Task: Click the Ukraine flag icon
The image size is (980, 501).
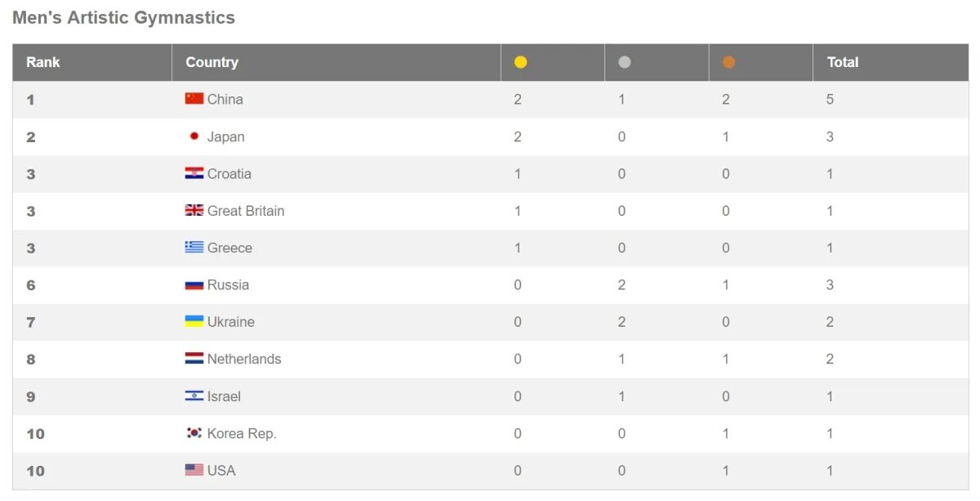Action: pos(194,322)
